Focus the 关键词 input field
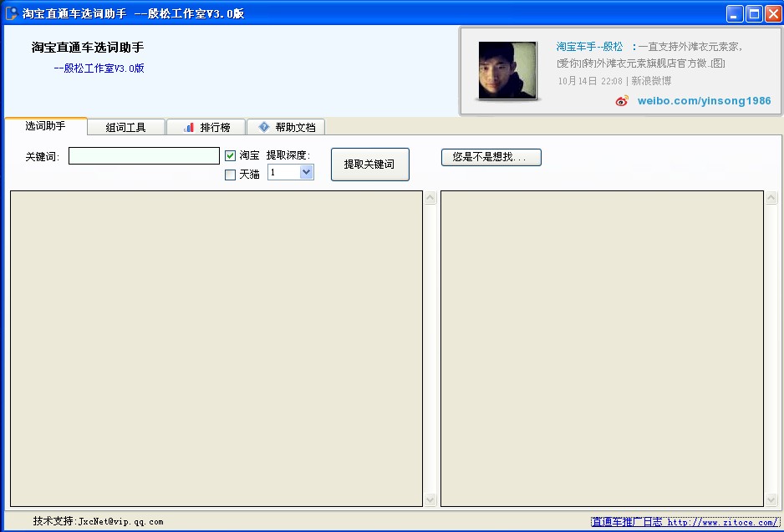784x532 pixels. tap(144, 156)
